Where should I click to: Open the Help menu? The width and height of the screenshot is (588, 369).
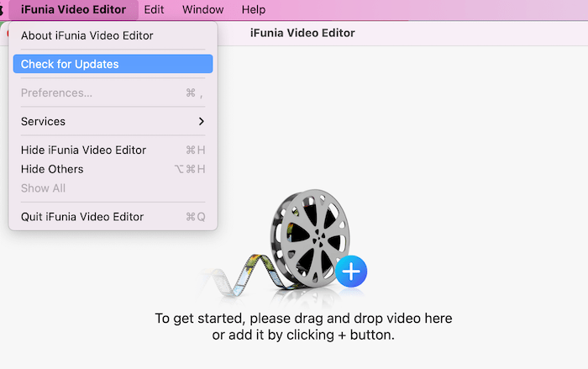[x=253, y=10]
